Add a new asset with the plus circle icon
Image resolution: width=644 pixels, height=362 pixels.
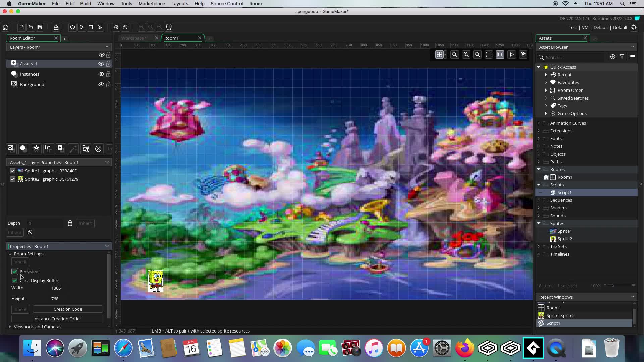[613, 57]
